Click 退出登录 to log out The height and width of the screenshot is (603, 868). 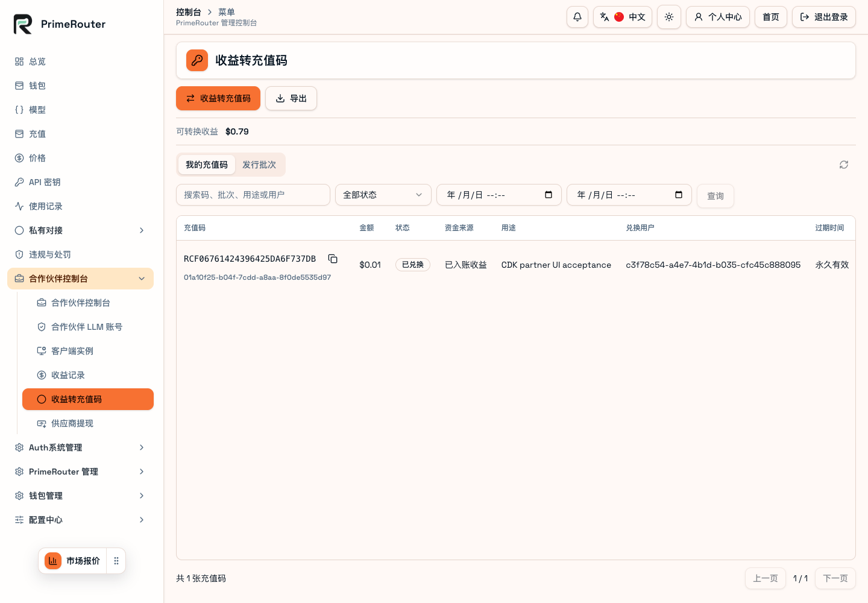(824, 17)
